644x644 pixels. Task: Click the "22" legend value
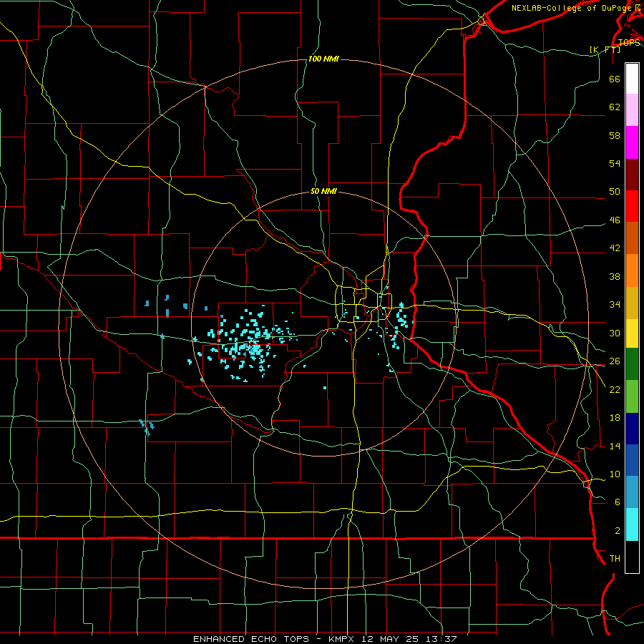pos(615,389)
